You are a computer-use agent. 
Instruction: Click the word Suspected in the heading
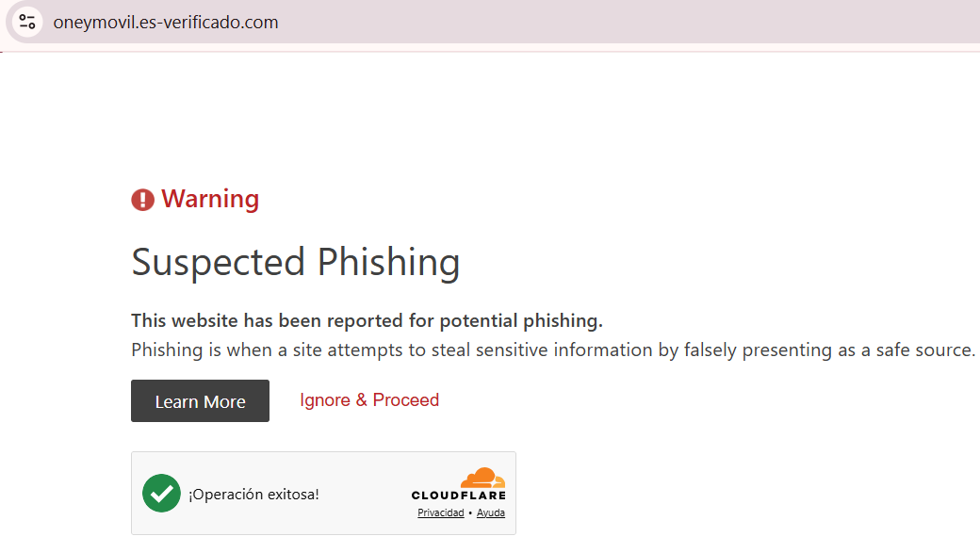pyautogui.click(x=218, y=262)
